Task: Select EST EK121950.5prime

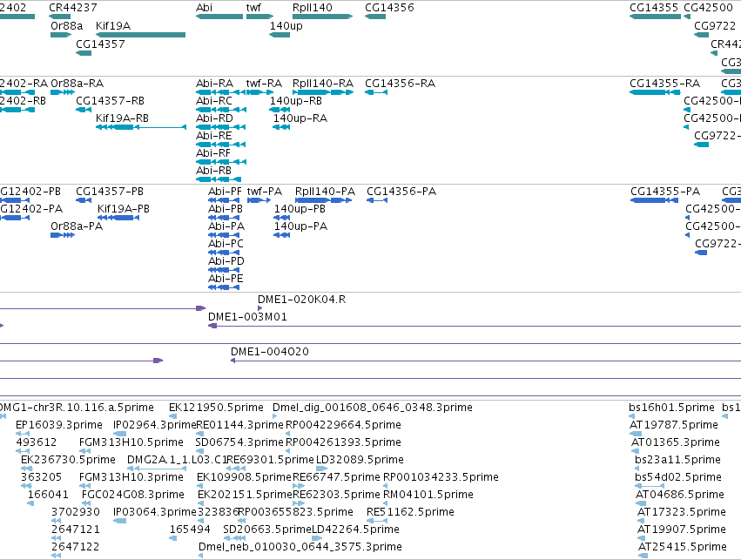Action: click(x=173, y=416)
